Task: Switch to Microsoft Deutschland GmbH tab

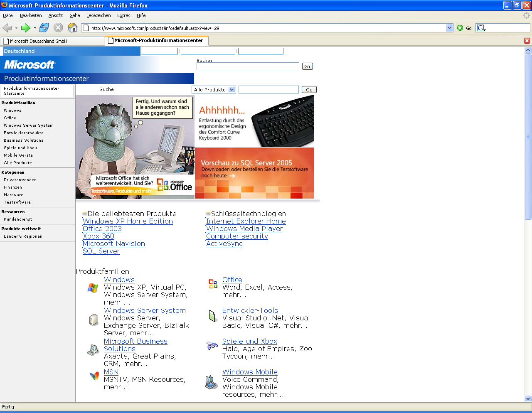Action: point(53,41)
